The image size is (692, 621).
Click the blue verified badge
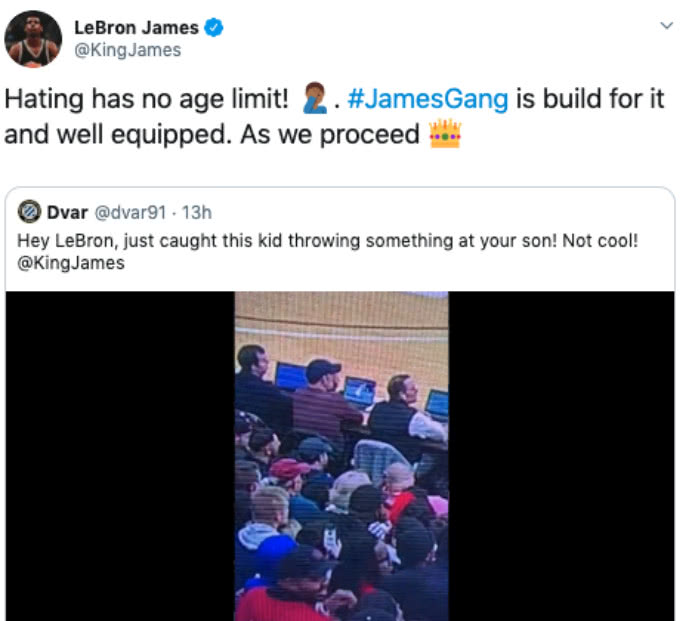(x=214, y=28)
